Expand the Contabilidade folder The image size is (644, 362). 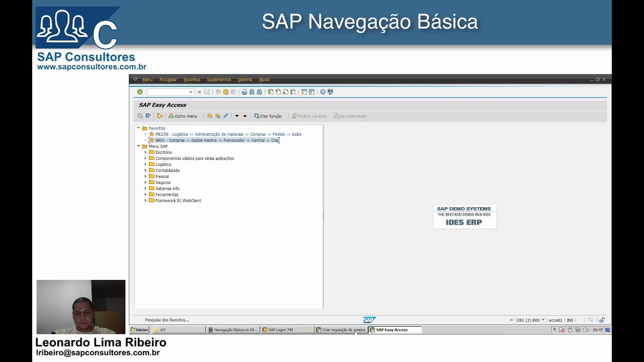point(145,170)
